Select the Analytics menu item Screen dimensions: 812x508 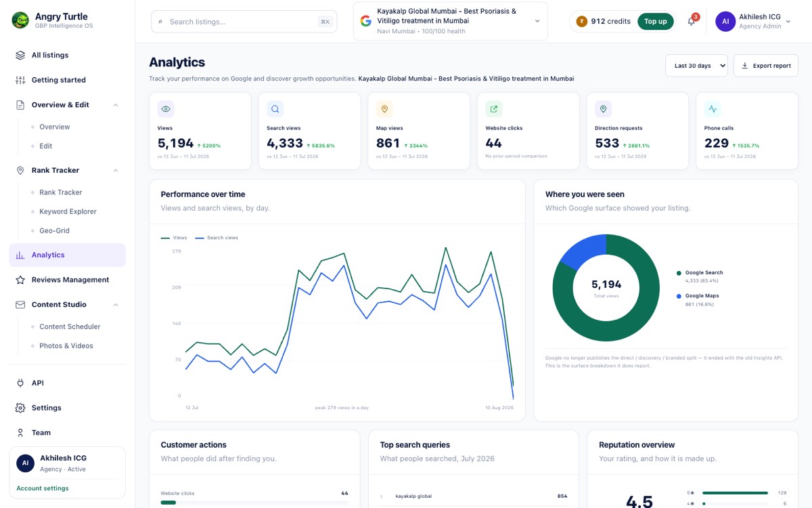click(x=67, y=255)
